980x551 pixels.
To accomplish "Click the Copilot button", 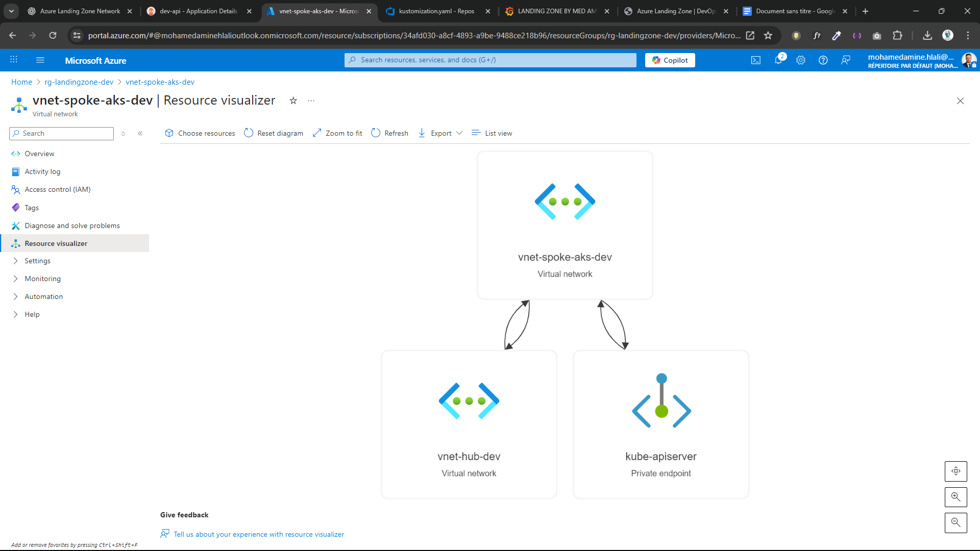I will 670,60.
